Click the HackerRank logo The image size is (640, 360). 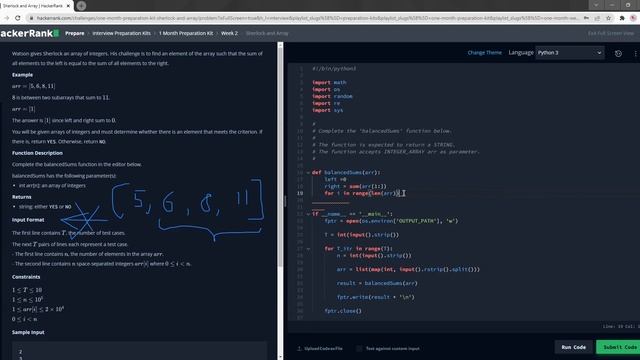pyautogui.click(x=29, y=33)
